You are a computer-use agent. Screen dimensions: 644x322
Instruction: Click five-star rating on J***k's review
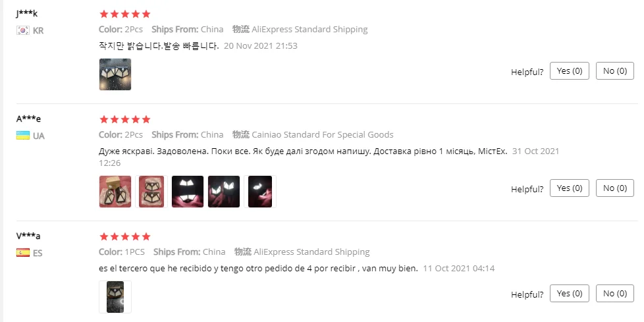(x=125, y=14)
